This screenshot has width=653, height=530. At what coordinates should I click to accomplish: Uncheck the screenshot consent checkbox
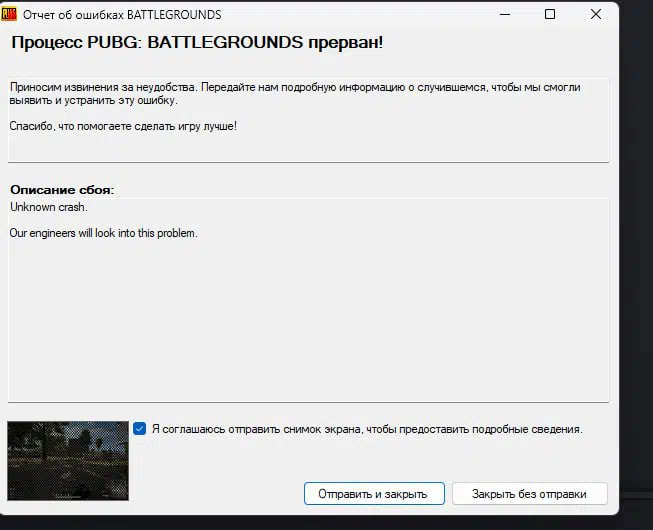(139, 429)
